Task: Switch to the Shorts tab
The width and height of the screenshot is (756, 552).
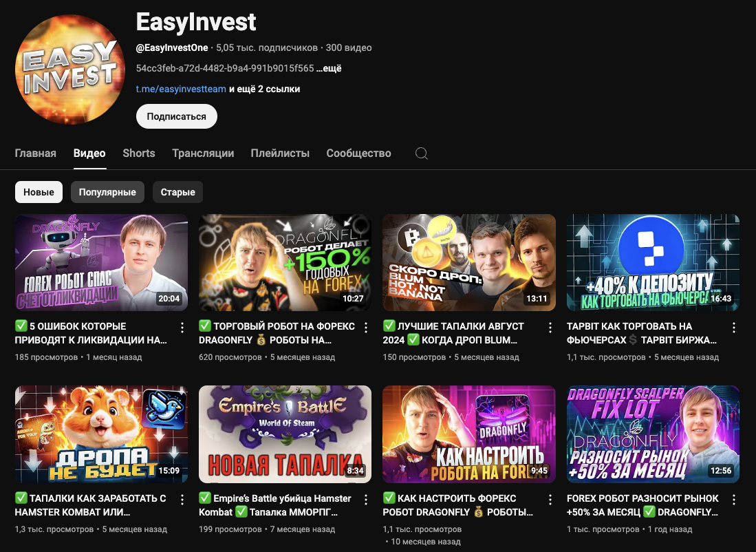Action: pyautogui.click(x=139, y=153)
